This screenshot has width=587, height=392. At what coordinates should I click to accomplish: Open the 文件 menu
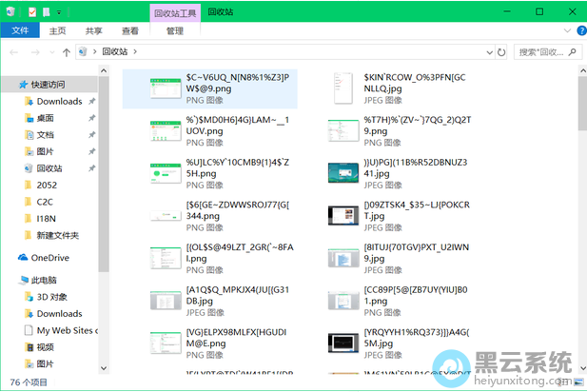19,30
